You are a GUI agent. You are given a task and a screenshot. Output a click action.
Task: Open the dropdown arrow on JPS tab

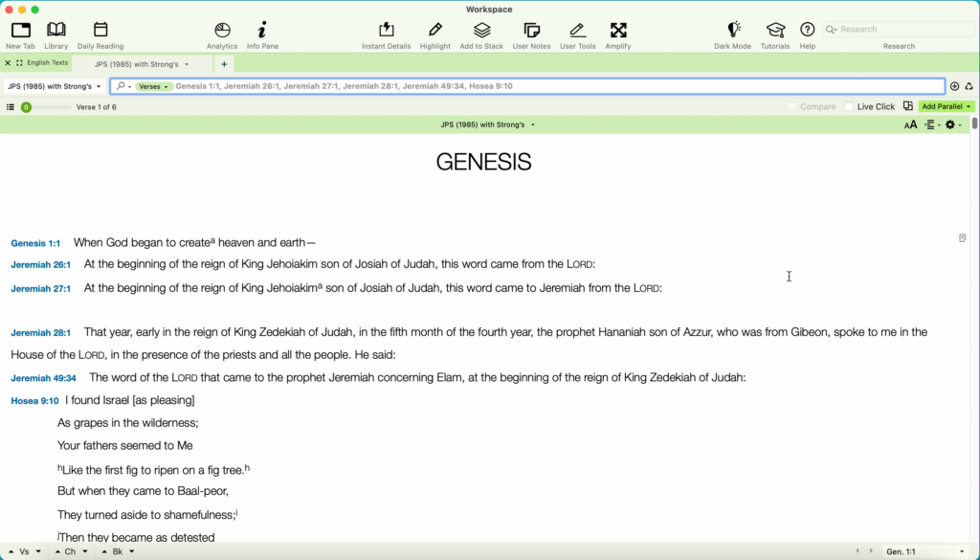187,64
